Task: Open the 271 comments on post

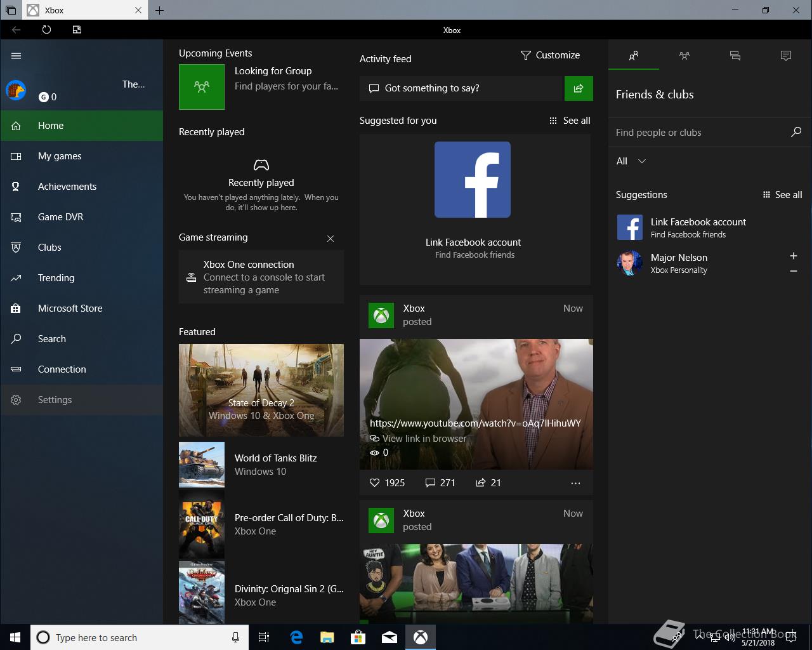Action: (440, 483)
